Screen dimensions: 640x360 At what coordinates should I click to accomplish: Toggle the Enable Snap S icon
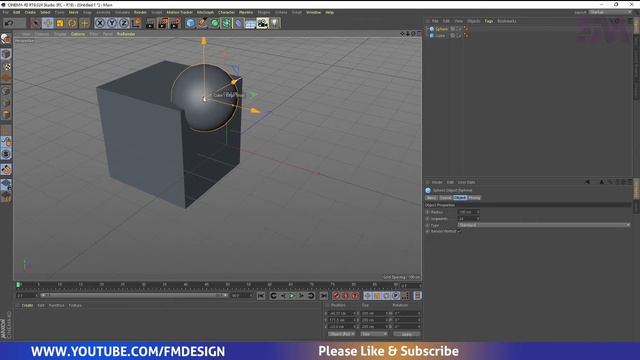(x=6, y=153)
